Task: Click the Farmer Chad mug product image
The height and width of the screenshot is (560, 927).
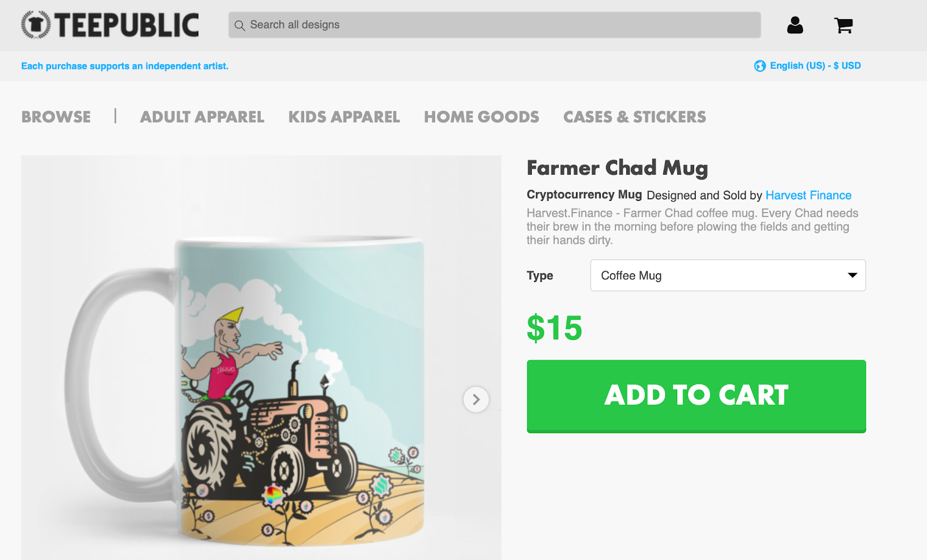Action: pyautogui.click(x=261, y=357)
